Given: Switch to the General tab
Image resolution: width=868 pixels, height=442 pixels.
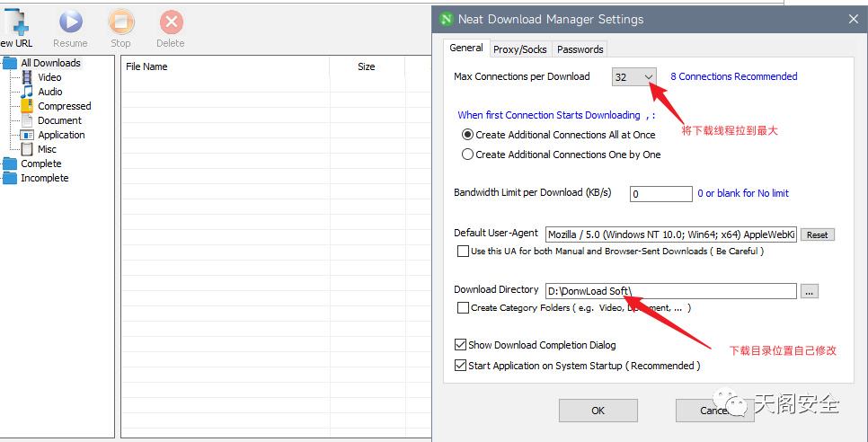Looking at the screenshot, I should [x=466, y=49].
